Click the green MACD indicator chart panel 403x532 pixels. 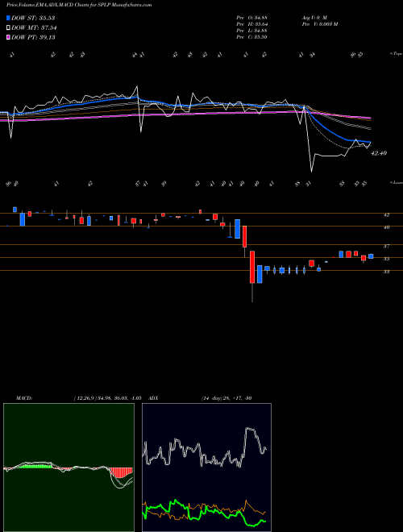(x=69, y=468)
